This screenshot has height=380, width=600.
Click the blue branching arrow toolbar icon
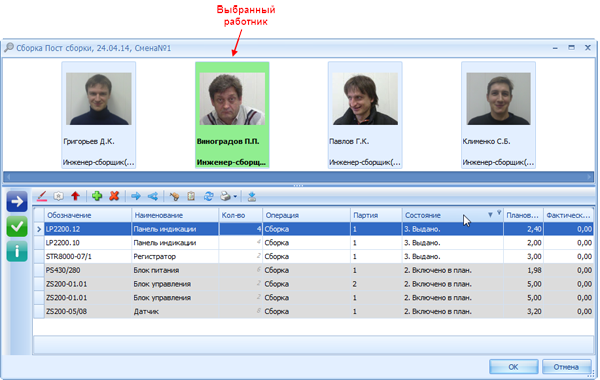(x=153, y=196)
